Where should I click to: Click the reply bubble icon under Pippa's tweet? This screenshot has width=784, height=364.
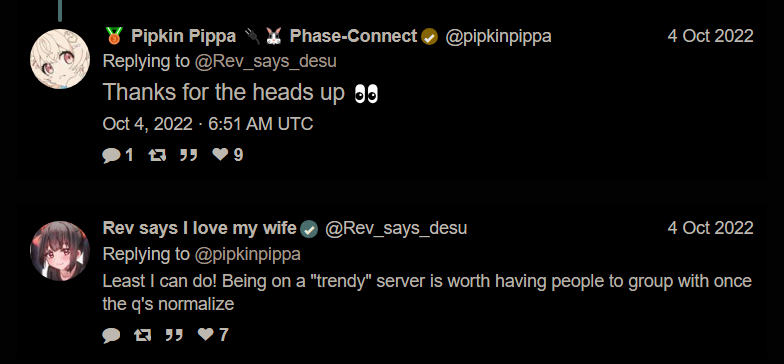[111, 156]
